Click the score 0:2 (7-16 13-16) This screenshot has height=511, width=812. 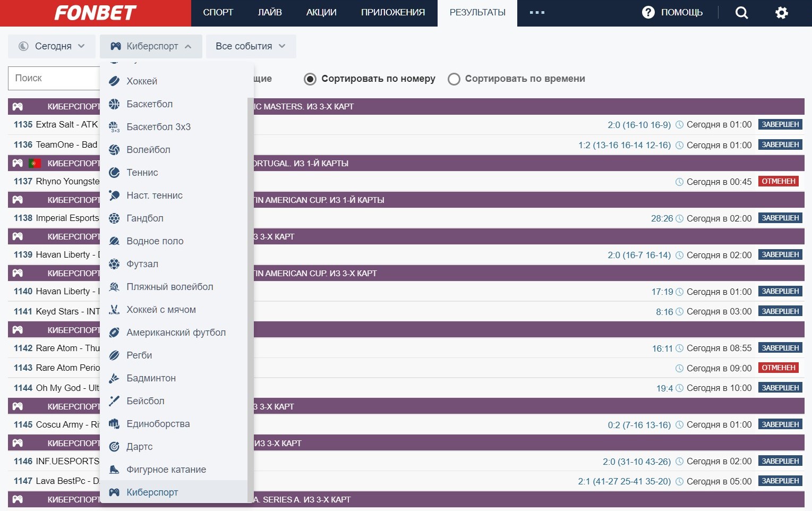tap(639, 425)
